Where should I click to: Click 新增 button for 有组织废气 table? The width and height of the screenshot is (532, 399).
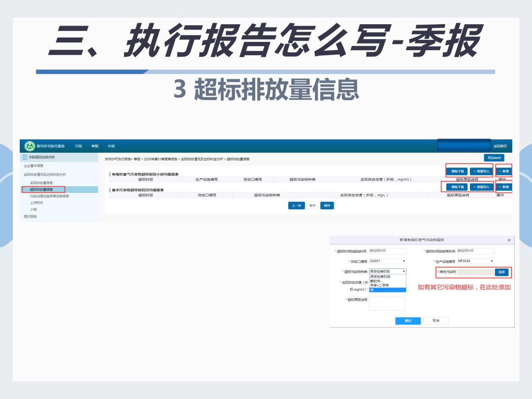(504, 171)
